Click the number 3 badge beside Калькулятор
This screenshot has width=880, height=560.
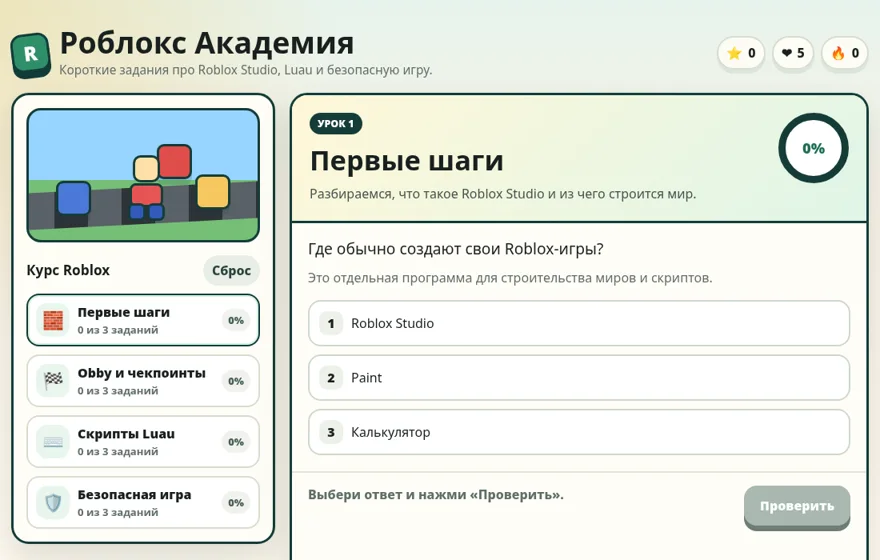click(331, 432)
